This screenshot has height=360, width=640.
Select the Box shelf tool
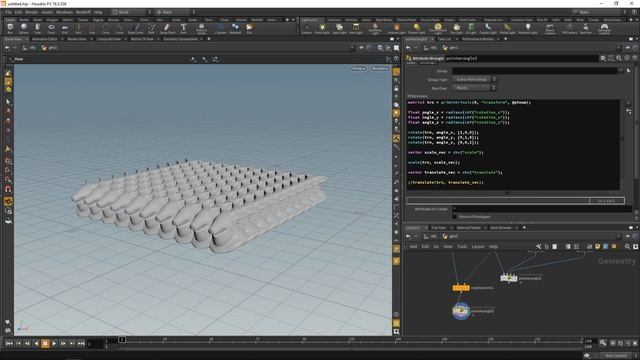[x=10, y=28]
